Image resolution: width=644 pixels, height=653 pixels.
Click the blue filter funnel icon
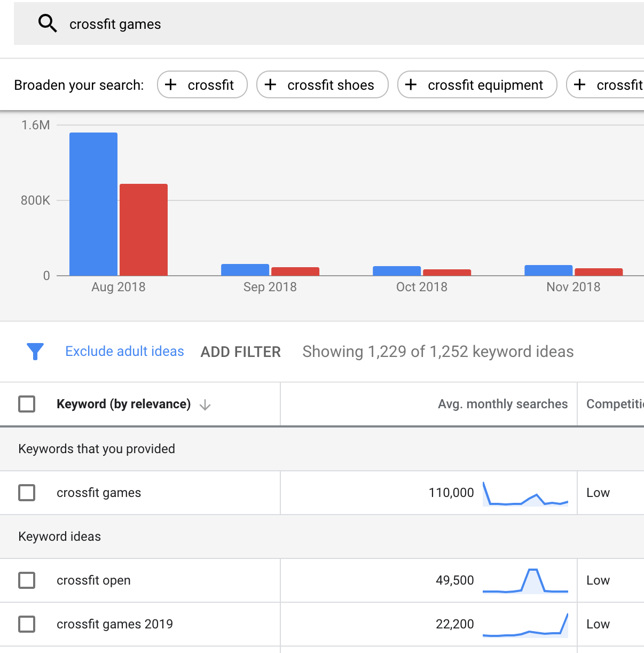click(x=35, y=352)
